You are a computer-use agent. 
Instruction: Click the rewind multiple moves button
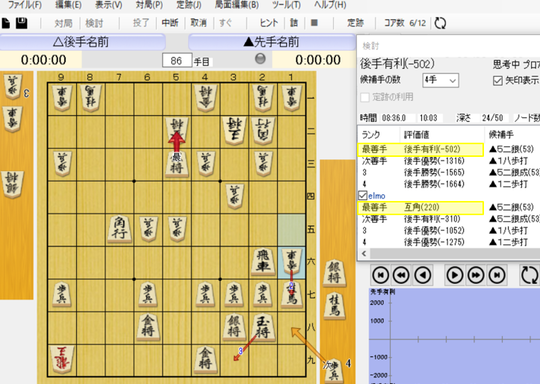[x=402, y=275]
